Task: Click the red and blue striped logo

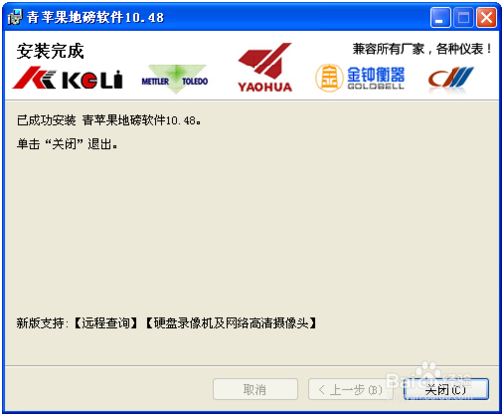Action: click(451, 78)
